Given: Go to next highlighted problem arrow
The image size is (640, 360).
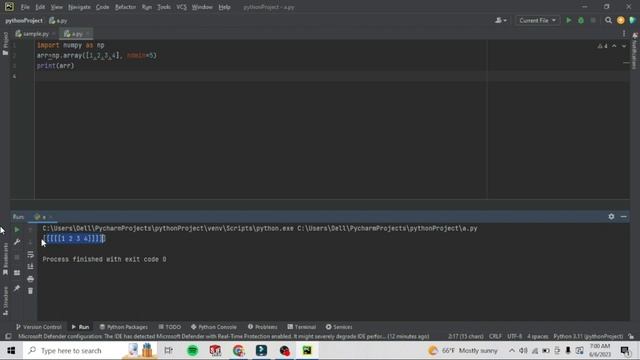Looking at the screenshot, I should (x=624, y=46).
